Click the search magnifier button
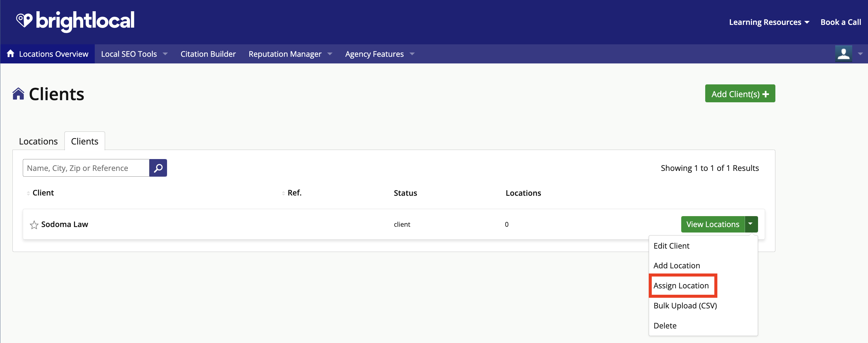 point(158,168)
